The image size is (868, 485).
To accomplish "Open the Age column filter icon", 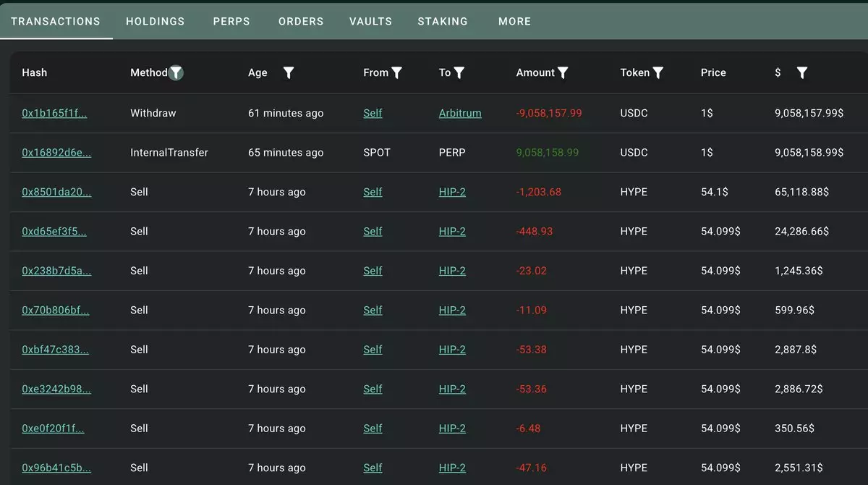I will (288, 72).
